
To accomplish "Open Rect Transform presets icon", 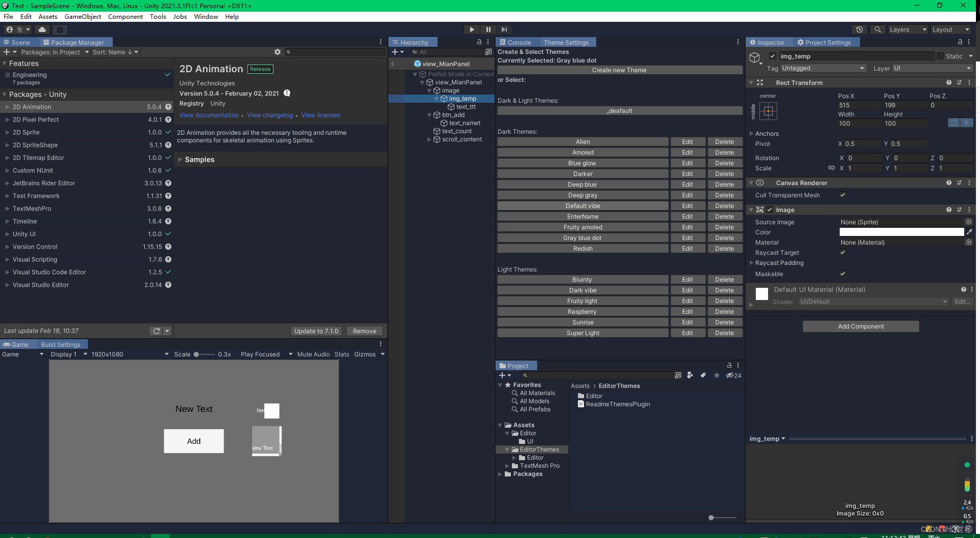I will point(959,82).
